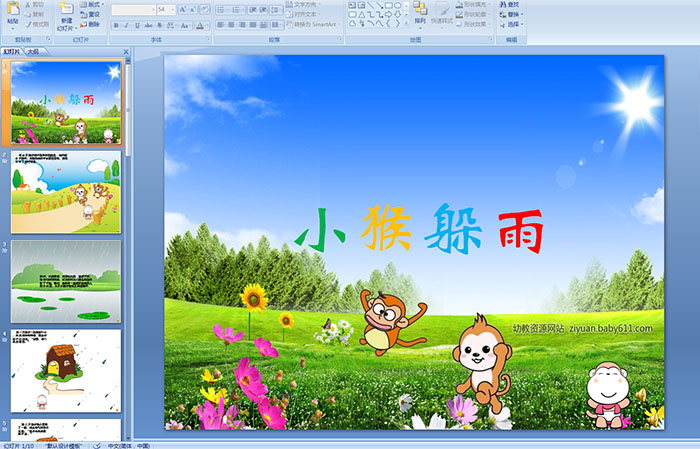700x449 pixels.
Task: Close the slide thumbnails pane with X
Action: pos(126,50)
